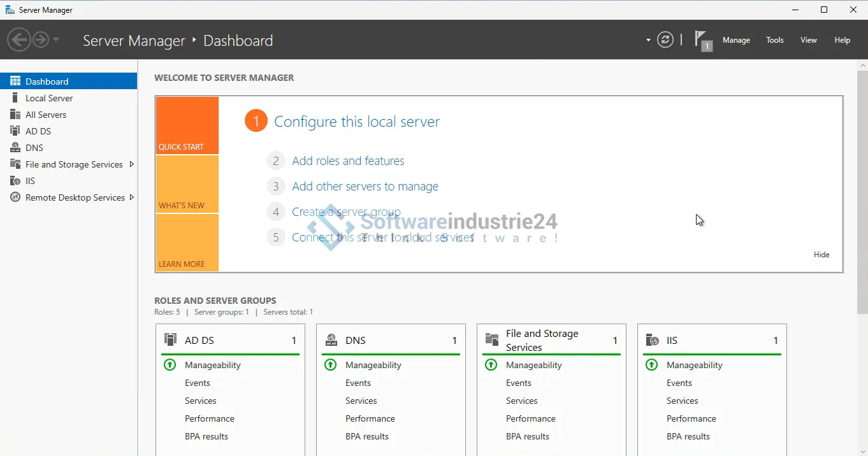The width and height of the screenshot is (868, 456).
Task: Open the navigation history dropdown arrow
Action: (56, 40)
